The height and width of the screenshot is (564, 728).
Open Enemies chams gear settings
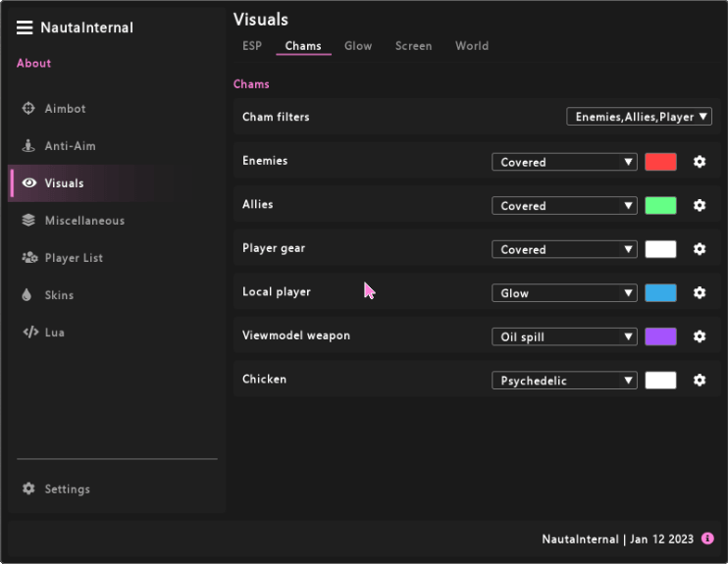pos(700,162)
